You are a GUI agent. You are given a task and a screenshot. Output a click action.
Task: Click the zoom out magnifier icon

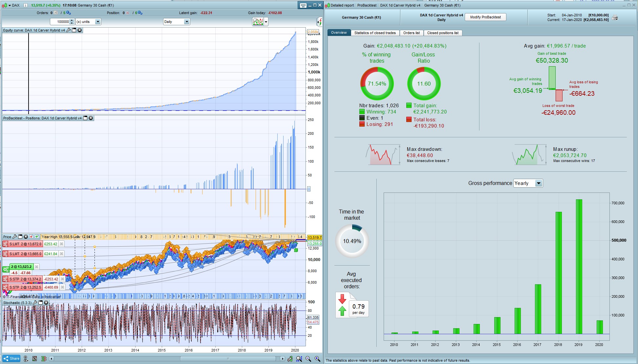point(308,359)
